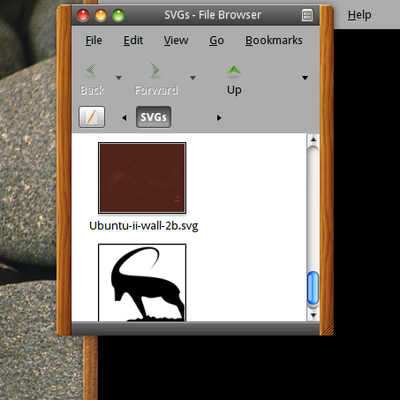Screen dimensions: 400x400
Task: Open the File menu
Action: coord(94,40)
